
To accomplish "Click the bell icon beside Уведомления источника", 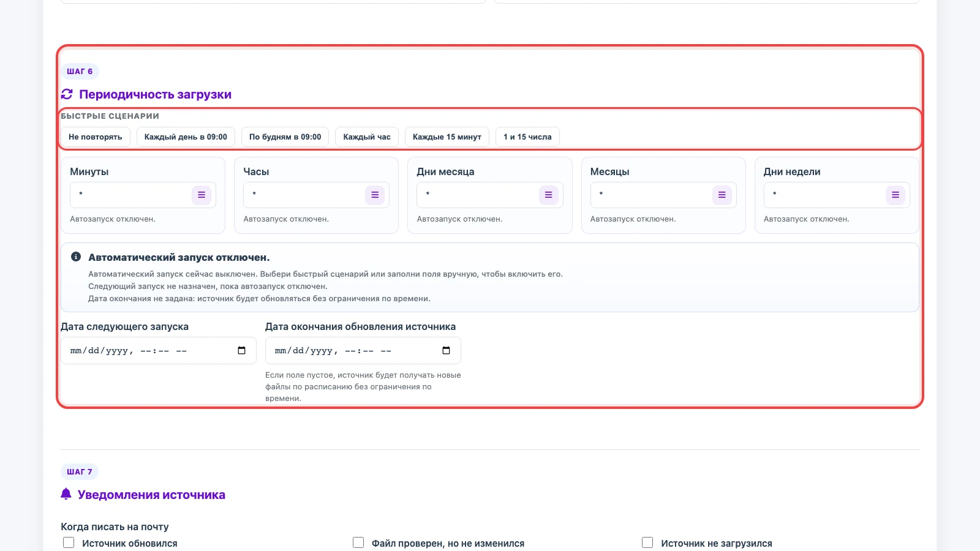I will coord(66,493).
